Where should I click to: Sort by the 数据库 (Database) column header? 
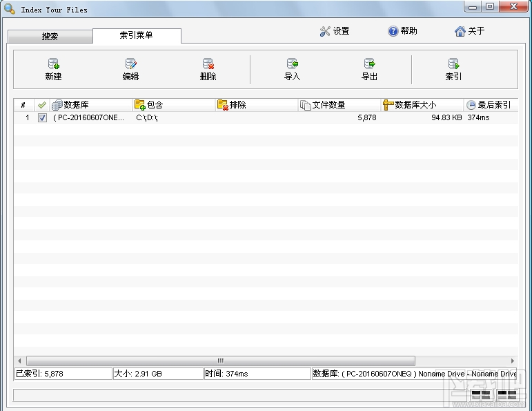tap(91, 105)
